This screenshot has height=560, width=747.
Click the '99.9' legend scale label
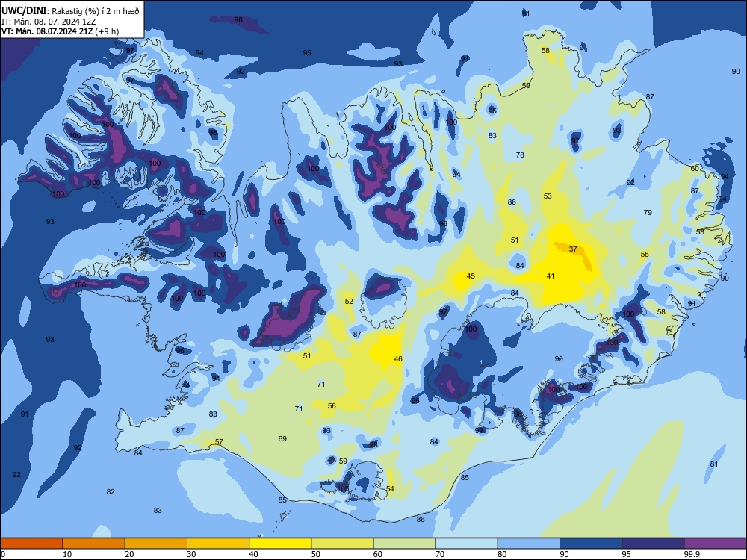tap(692, 554)
